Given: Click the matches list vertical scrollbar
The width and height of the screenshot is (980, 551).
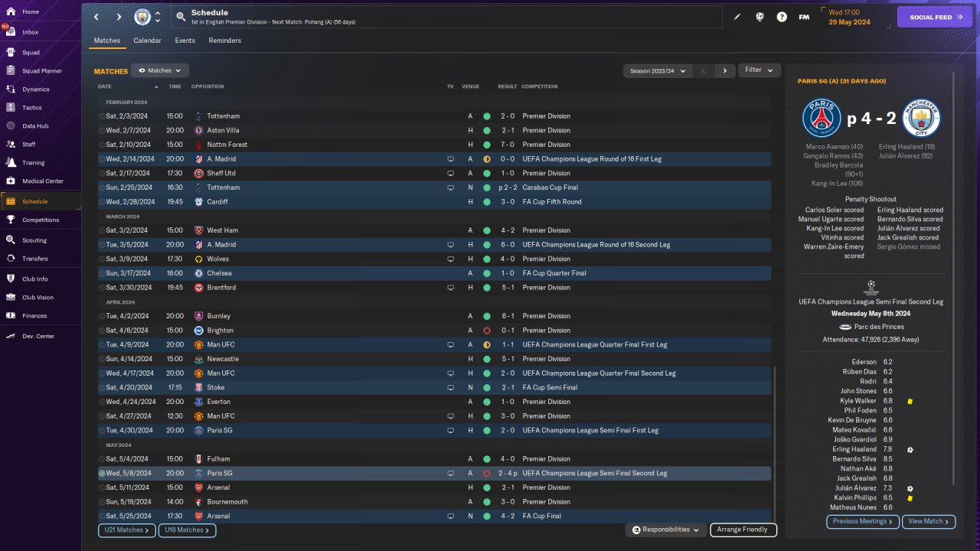Looking at the screenshot, I should [x=775, y=444].
